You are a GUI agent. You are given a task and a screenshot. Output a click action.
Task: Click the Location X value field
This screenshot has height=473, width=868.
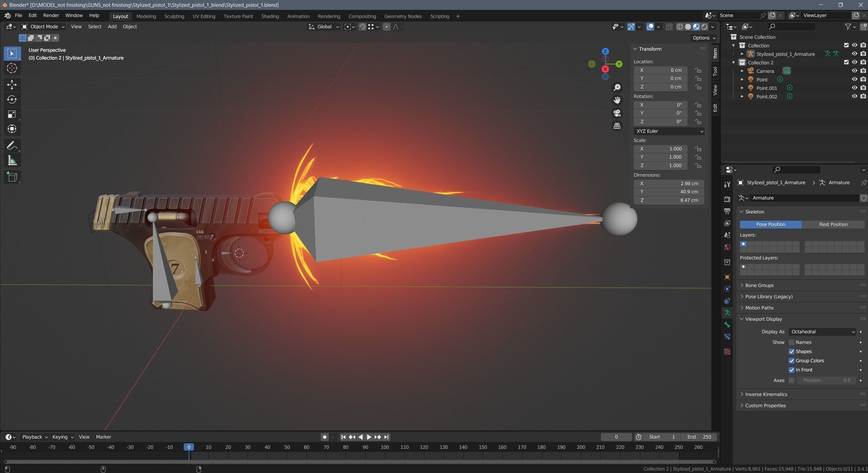pos(660,70)
